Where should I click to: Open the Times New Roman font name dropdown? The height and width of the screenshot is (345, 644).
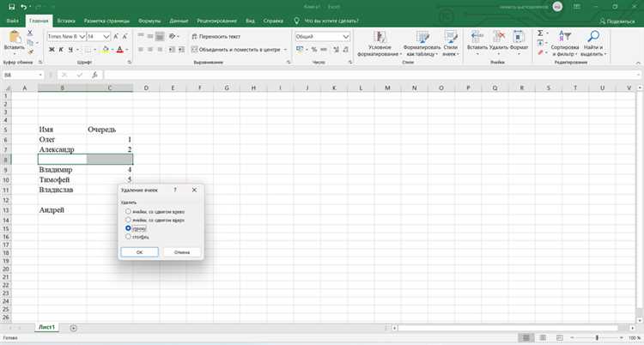82,37
